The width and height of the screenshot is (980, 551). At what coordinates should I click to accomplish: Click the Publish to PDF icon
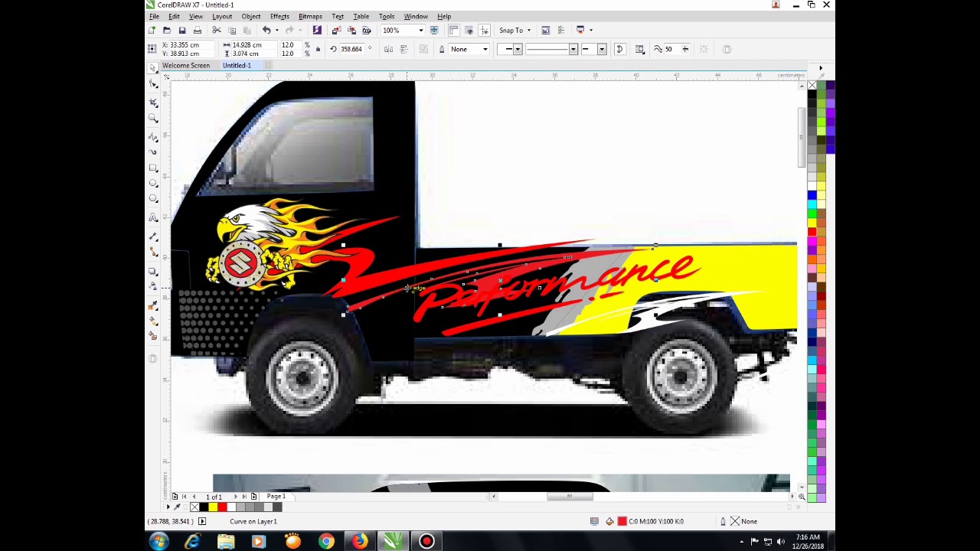(367, 30)
